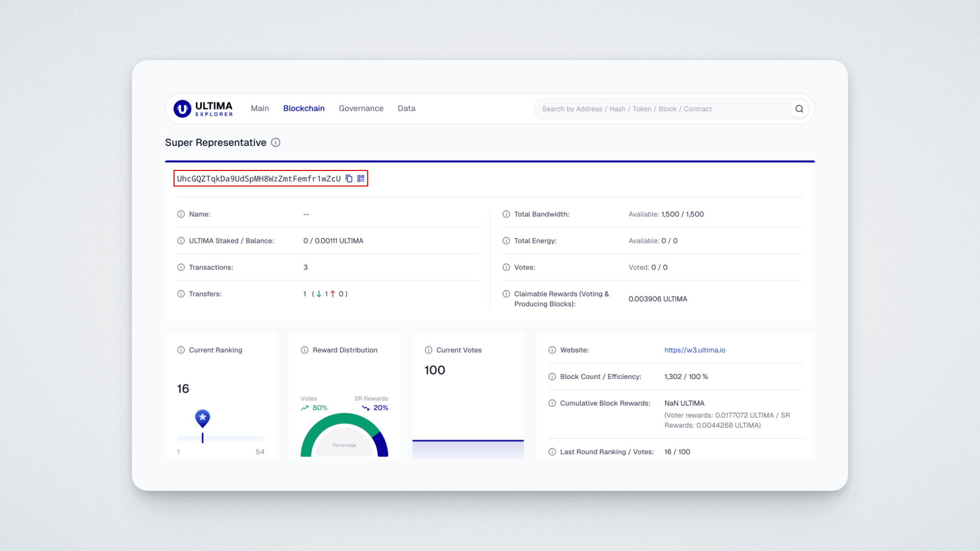Click info icon next to Total Energy
980x551 pixels.
pos(506,241)
